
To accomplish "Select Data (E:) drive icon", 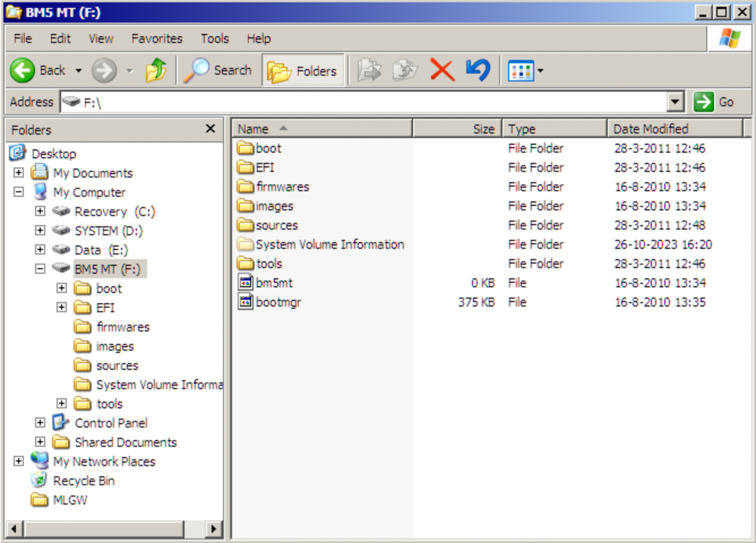I will pos(61,249).
